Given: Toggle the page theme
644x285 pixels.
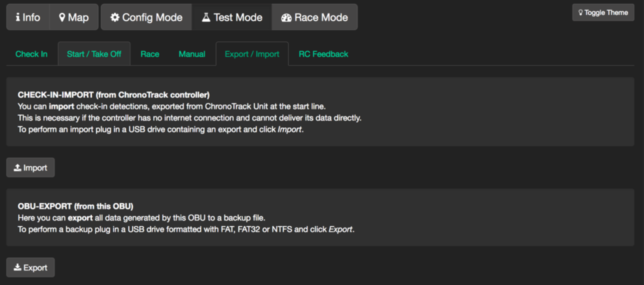Looking at the screenshot, I should pyautogui.click(x=603, y=13).
